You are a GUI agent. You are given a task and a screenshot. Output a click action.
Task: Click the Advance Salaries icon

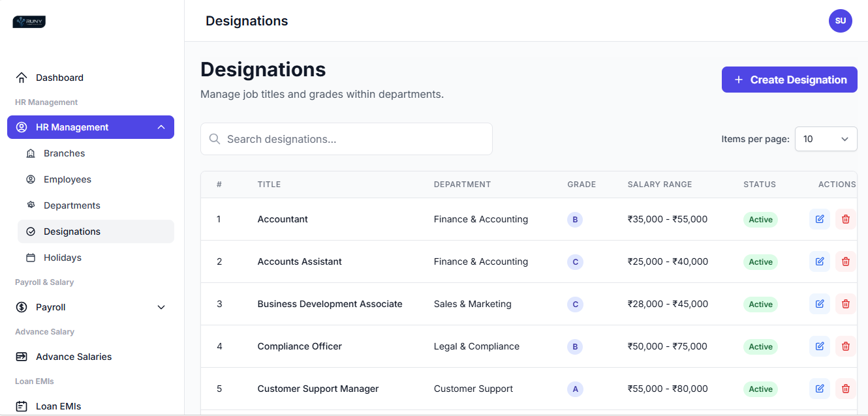pos(22,357)
